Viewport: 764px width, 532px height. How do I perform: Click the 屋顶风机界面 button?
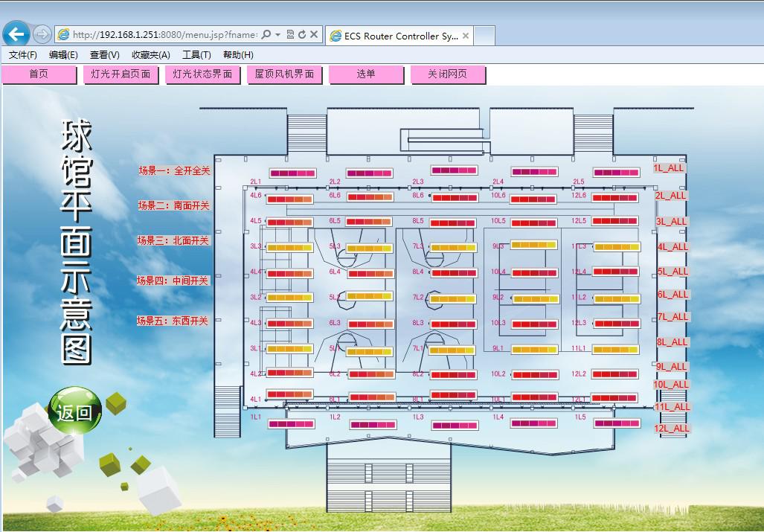tap(284, 74)
